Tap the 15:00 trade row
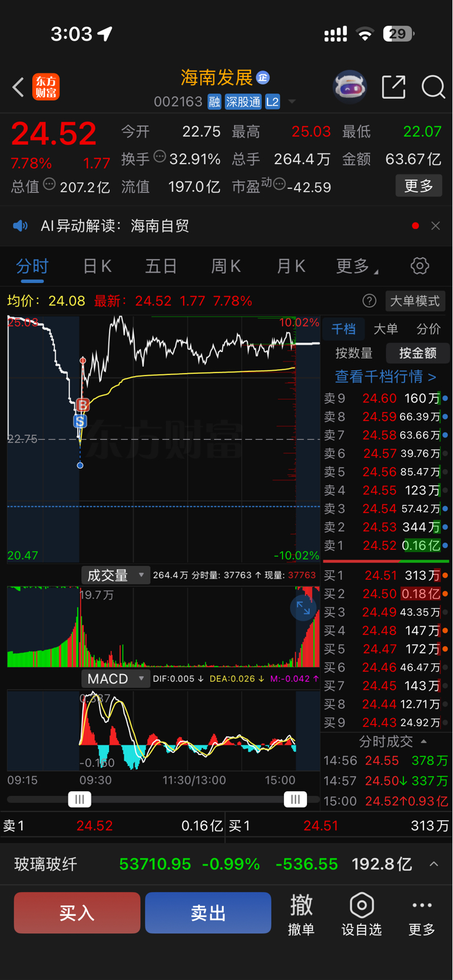The image size is (453, 980). [386, 801]
